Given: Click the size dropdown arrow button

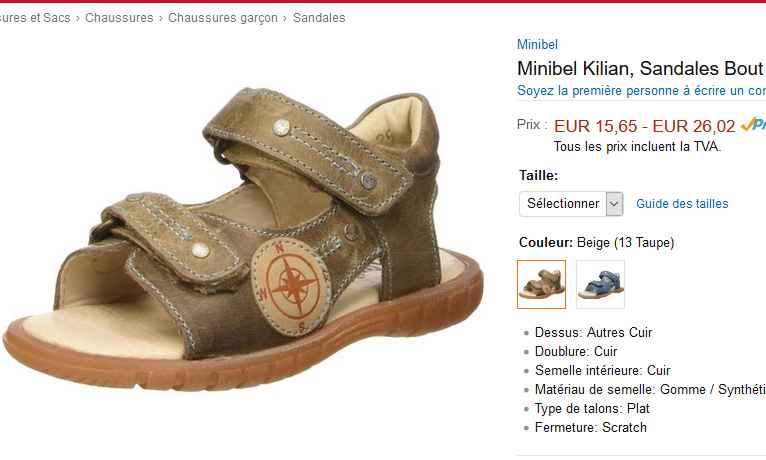Looking at the screenshot, I should 614,204.
